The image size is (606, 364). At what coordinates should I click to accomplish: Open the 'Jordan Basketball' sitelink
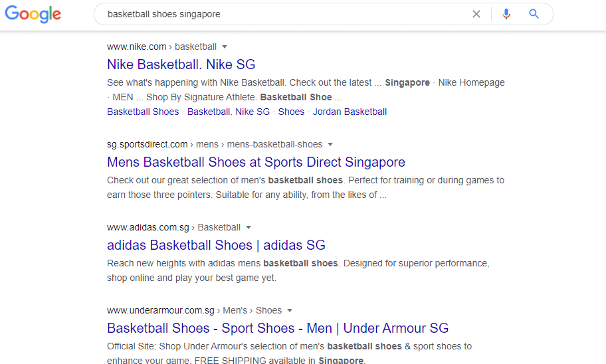[x=350, y=112]
